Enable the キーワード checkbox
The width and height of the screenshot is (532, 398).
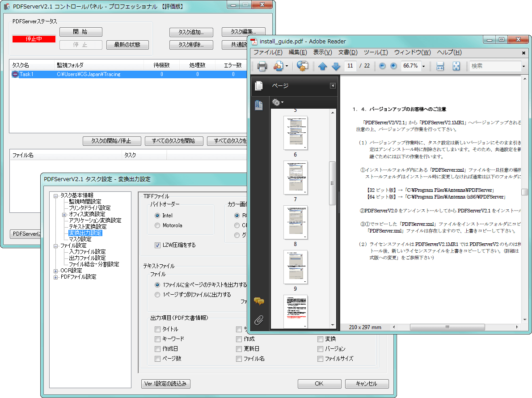tap(157, 339)
